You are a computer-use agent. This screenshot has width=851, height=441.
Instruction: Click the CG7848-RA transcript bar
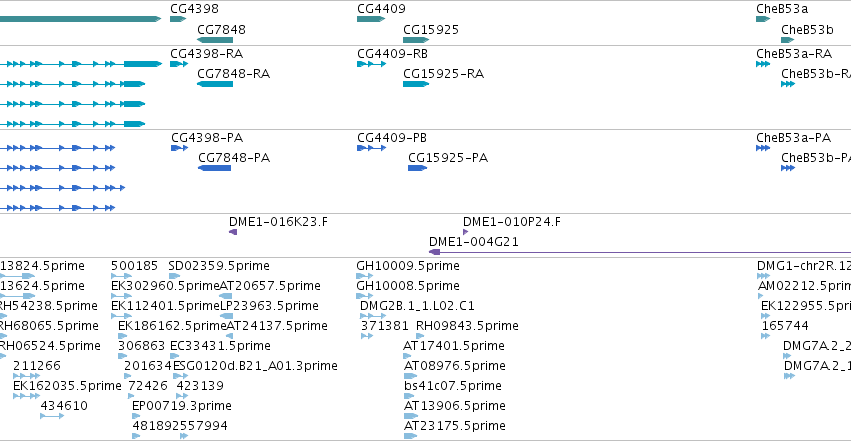coord(215,84)
